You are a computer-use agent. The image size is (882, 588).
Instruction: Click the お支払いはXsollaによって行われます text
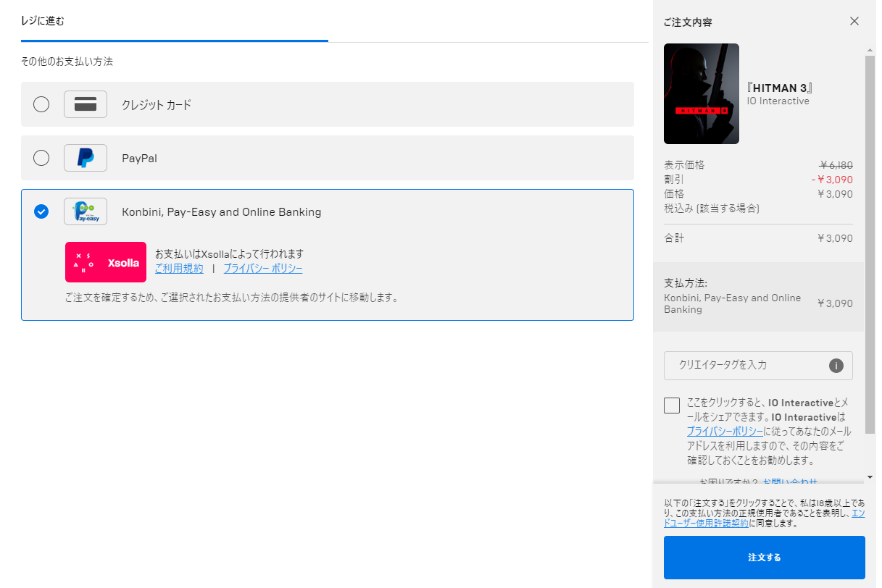click(229, 254)
